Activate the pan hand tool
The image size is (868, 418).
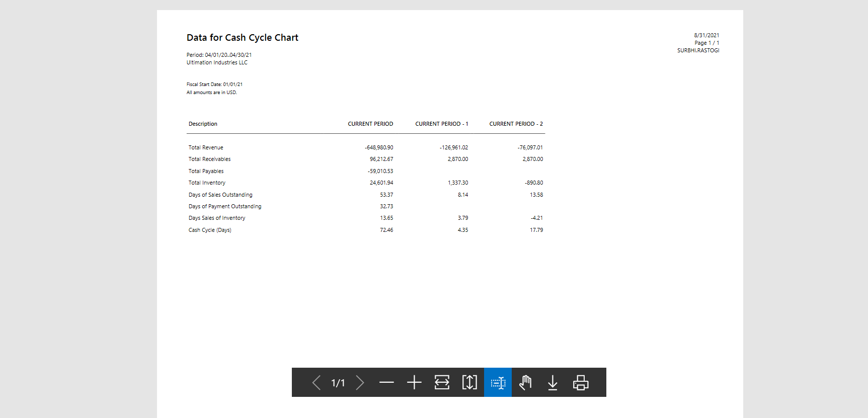tap(525, 383)
